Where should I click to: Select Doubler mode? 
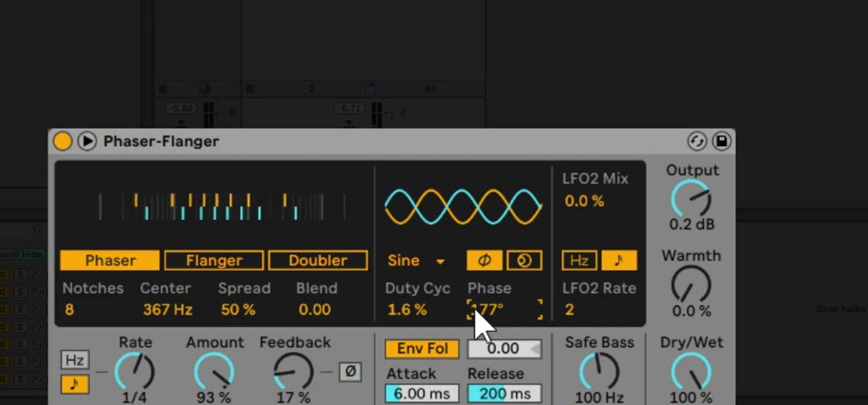(x=318, y=261)
